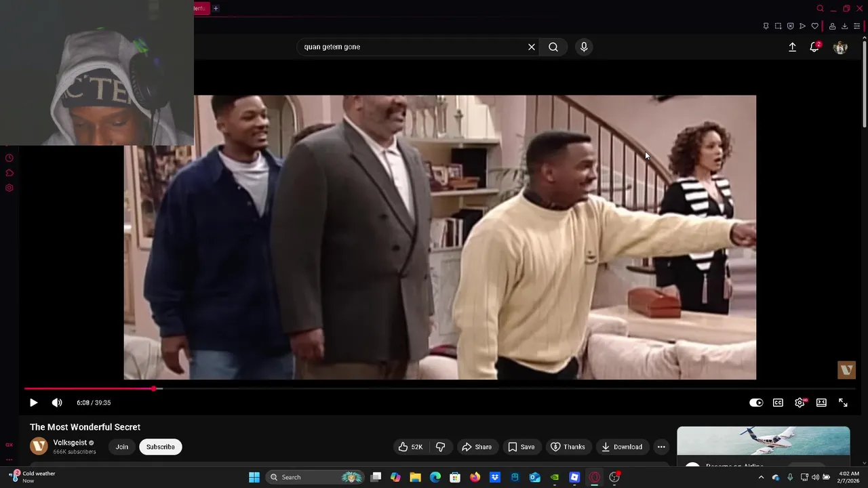Click the page vertical scrollbar

[865, 83]
